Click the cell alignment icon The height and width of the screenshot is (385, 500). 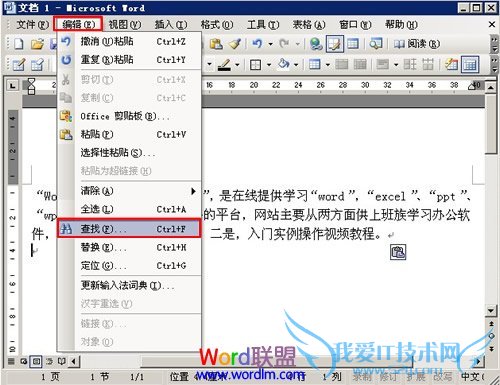click(x=382, y=64)
